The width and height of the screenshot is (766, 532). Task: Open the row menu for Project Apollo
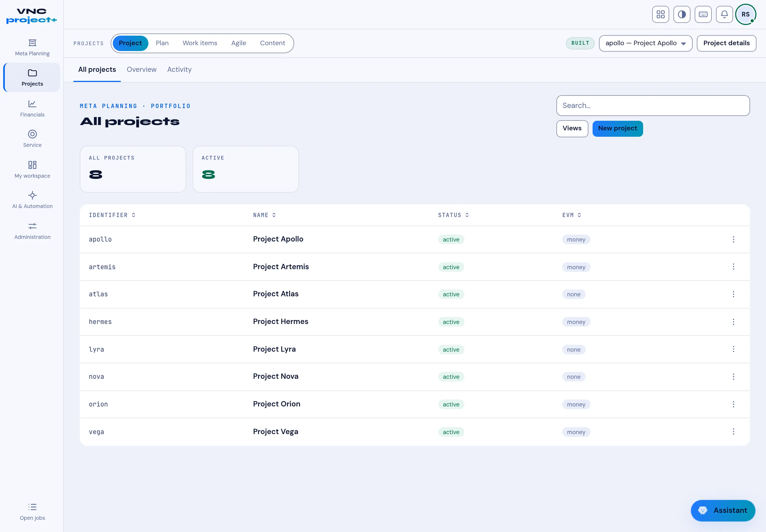(x=733, y=239)
